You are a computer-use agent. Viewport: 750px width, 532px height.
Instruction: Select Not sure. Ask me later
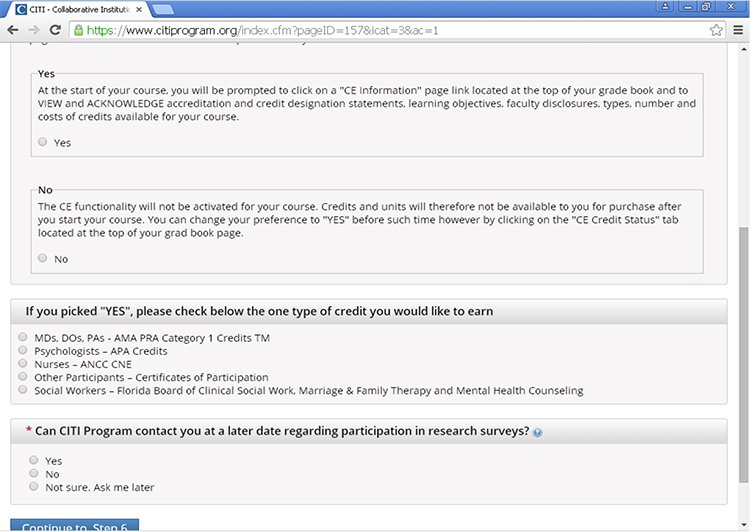pyautogui.click(x=33, y=486)
